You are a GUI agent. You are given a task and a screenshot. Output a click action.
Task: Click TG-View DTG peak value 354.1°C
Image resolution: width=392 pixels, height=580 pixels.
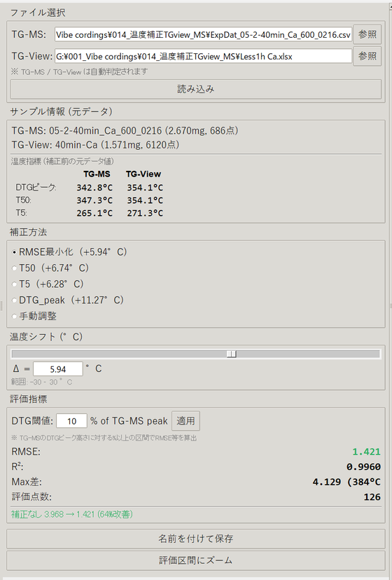pos(145,188)
